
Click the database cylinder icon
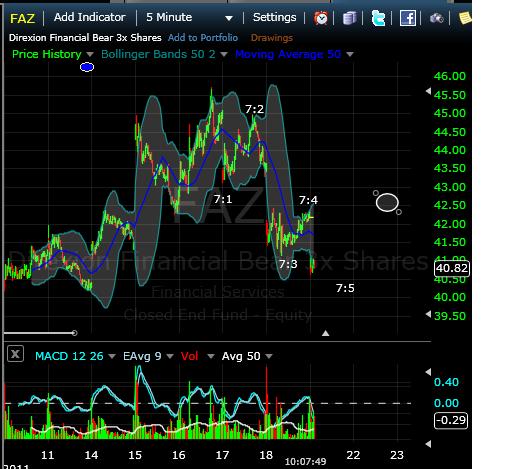pos(349,18)
